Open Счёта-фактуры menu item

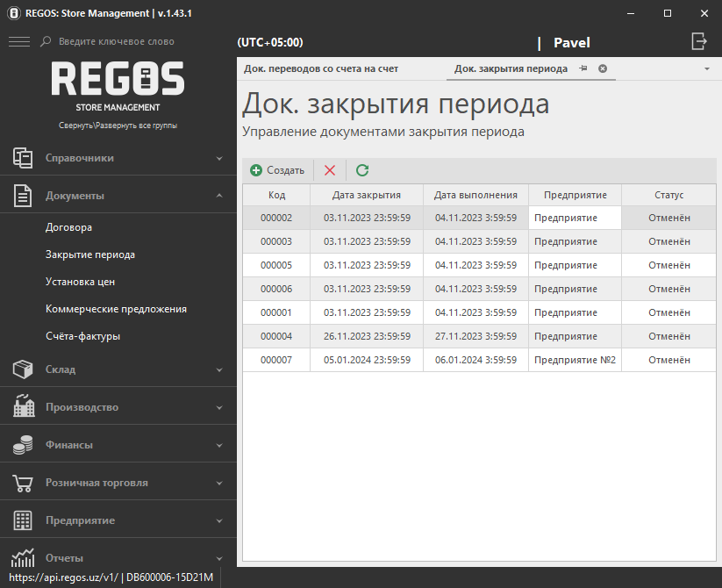(x=83, y=336)
